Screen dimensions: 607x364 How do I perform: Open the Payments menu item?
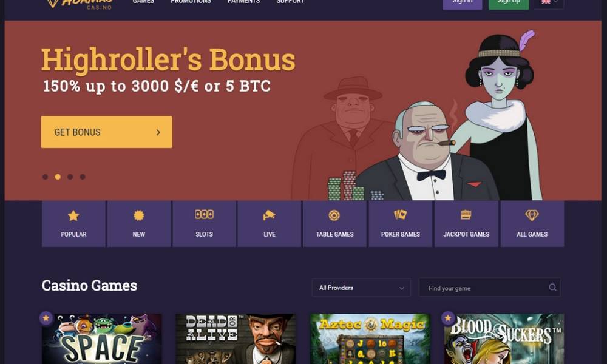243,2
